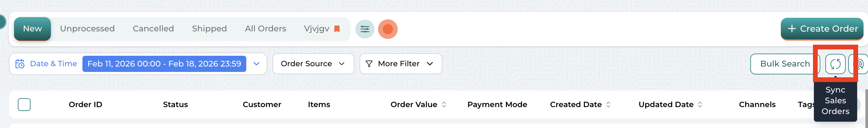Open the Order Source dropdown
Screen dimensions: 868x128
(313, 64)
